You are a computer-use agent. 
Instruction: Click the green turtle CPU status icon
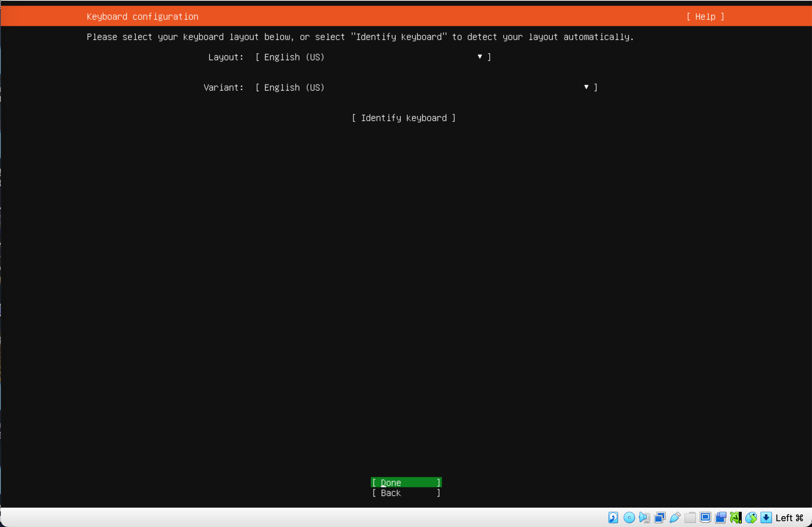click(x=736, y=518)
